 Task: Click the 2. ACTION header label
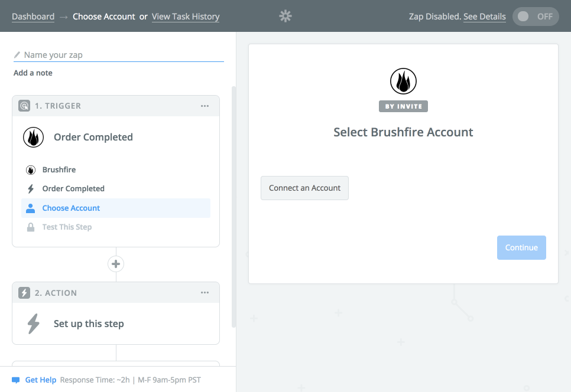pos(56,293)
